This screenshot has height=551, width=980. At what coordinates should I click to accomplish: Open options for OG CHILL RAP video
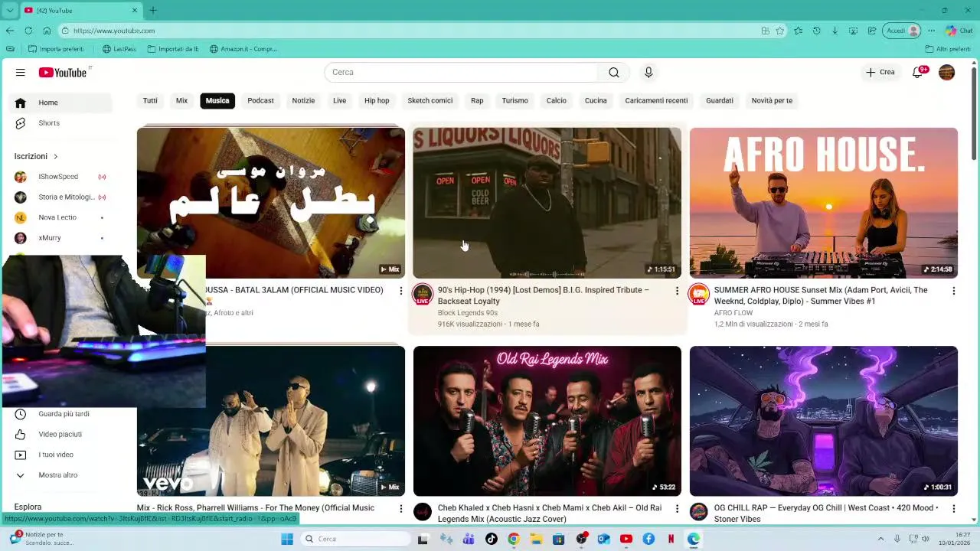pyautogui.click(x=953, y=508)
